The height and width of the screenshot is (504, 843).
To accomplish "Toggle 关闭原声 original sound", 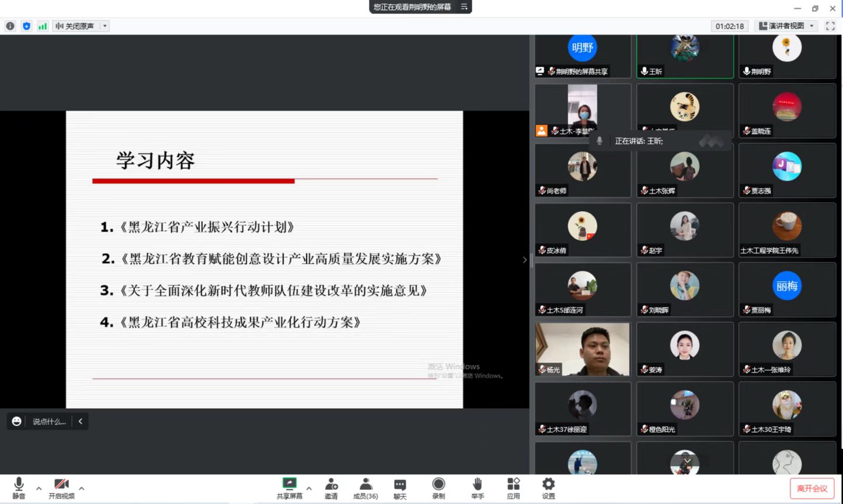I will pos(75,26).
